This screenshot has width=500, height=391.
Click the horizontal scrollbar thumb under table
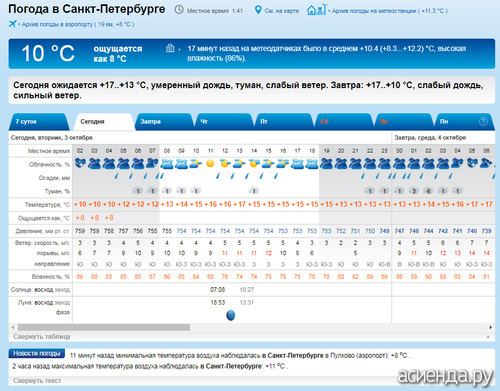click(x=104, y=327)
